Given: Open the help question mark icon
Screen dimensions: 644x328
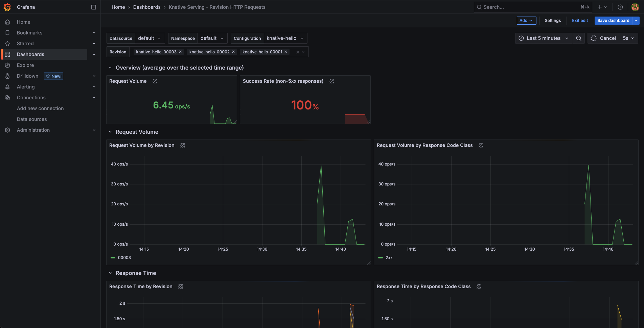Looking at the screenshot, I should pyautogui.click(x=620, y=7).
